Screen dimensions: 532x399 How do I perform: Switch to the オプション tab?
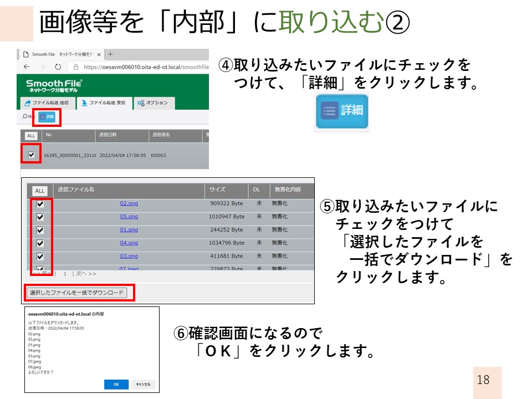point(153,103)
